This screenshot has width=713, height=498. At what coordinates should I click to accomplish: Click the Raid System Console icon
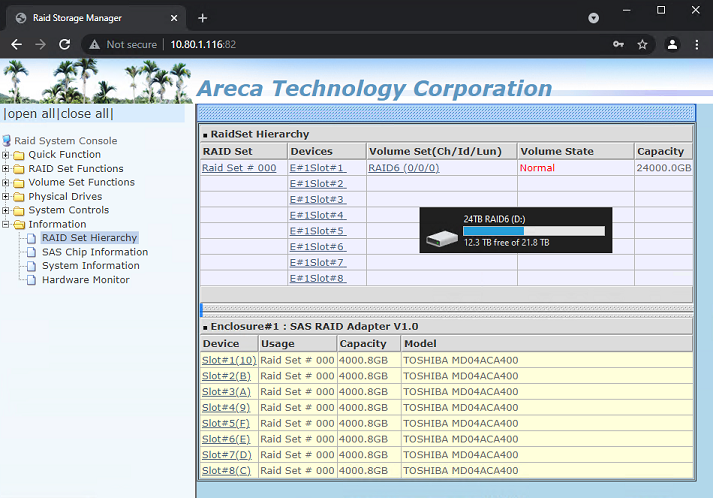(6, 141)
